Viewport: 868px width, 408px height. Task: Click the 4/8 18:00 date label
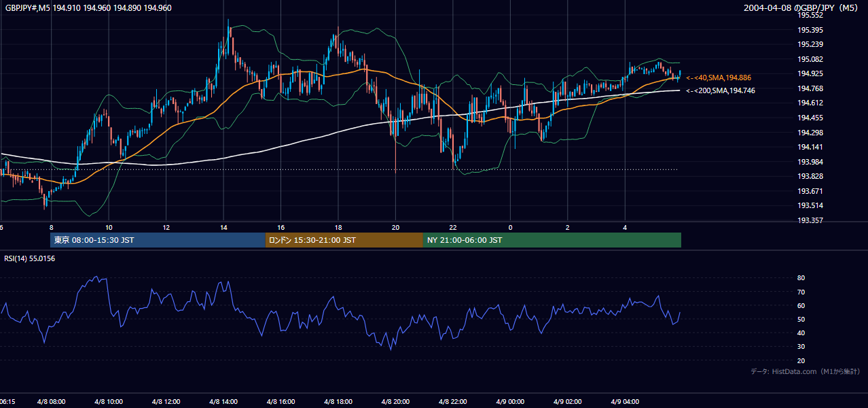tap(338, 402)
